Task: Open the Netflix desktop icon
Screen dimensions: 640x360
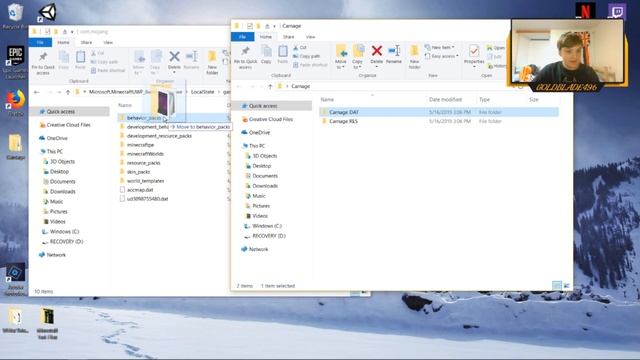Action: tap(585, 11)
